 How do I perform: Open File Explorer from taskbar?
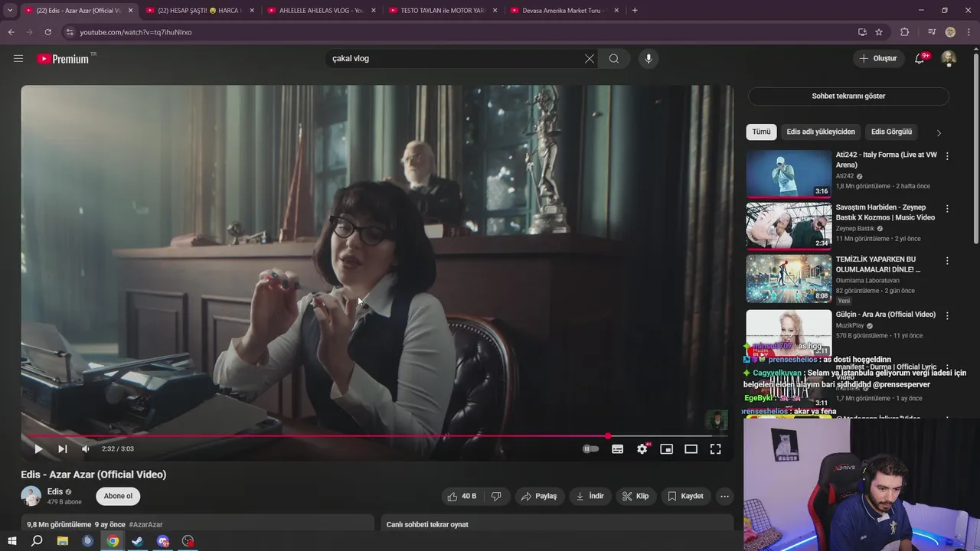pos(63,541)
